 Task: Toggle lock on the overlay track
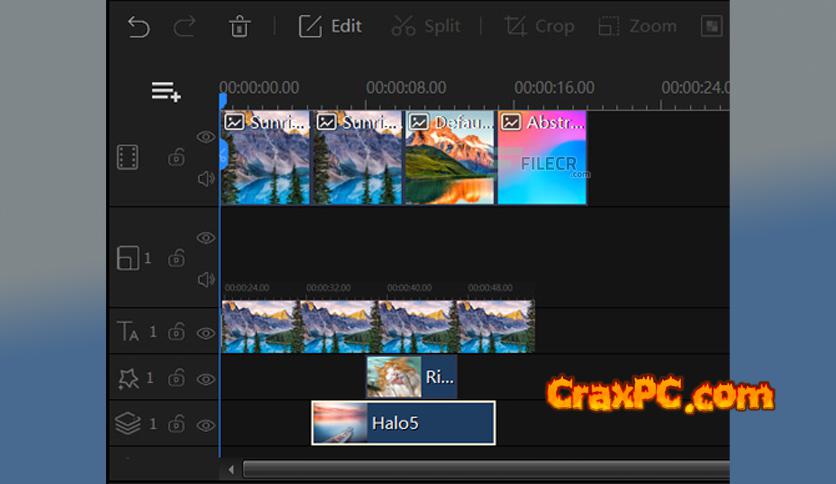[x=176, y=424]
